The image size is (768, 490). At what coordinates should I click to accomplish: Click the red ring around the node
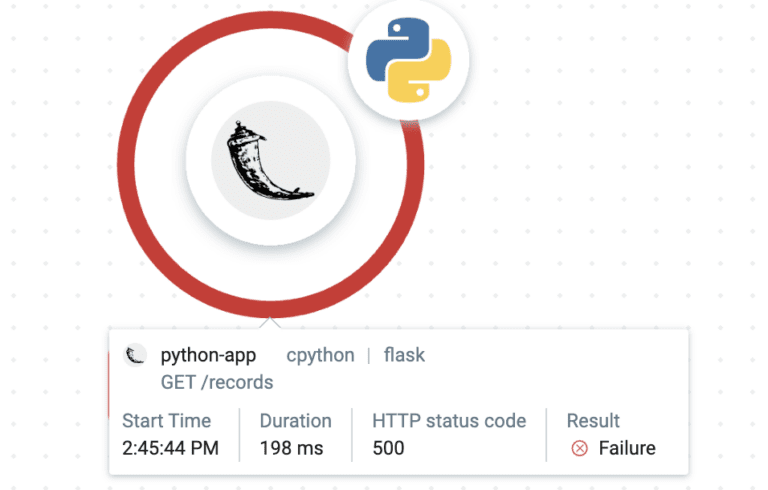(x=271, y=308)
